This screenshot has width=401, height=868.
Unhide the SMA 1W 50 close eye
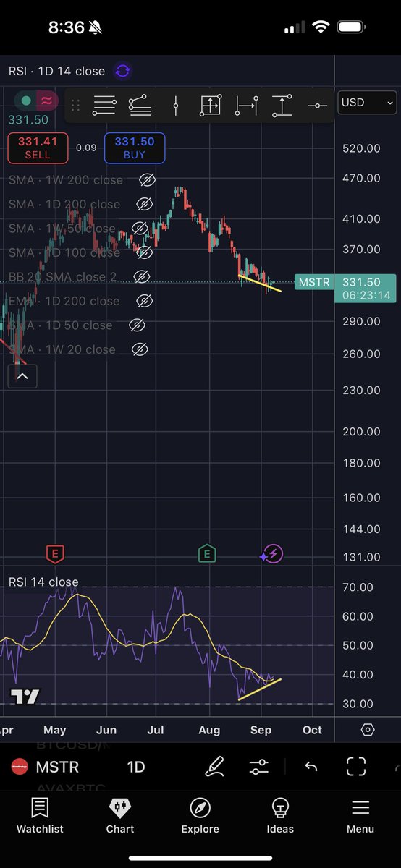pyautogui.click(x=140, y=229)
